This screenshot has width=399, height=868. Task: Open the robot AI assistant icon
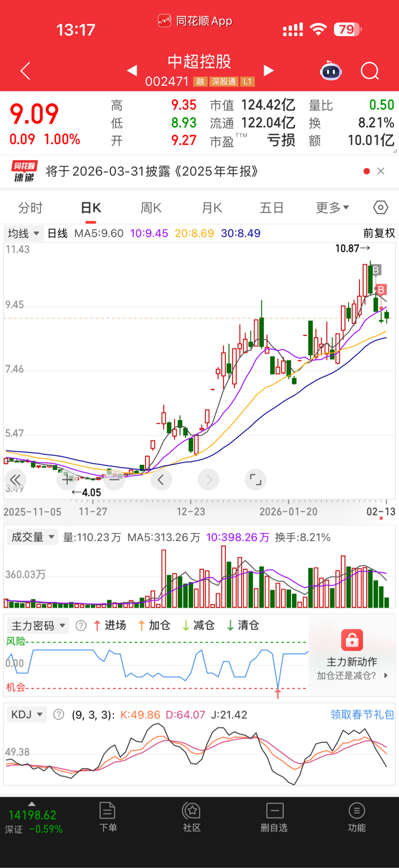tap(330, 71)
